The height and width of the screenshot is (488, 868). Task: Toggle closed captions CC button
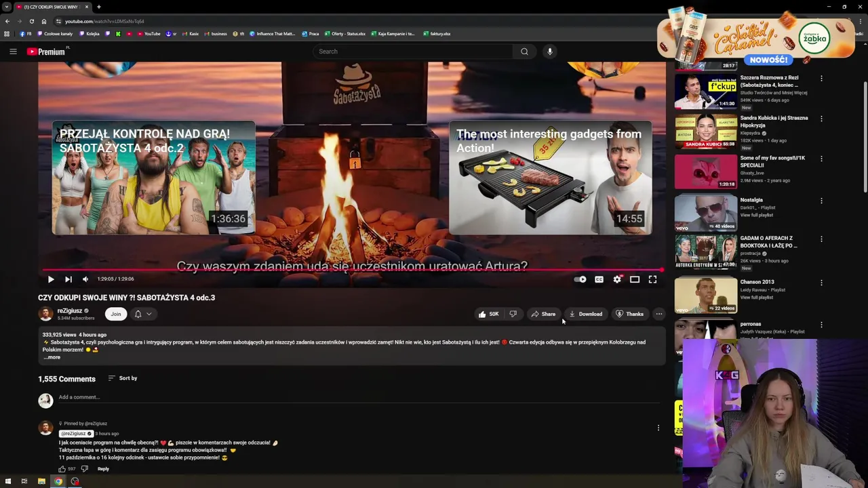point(599,279)
